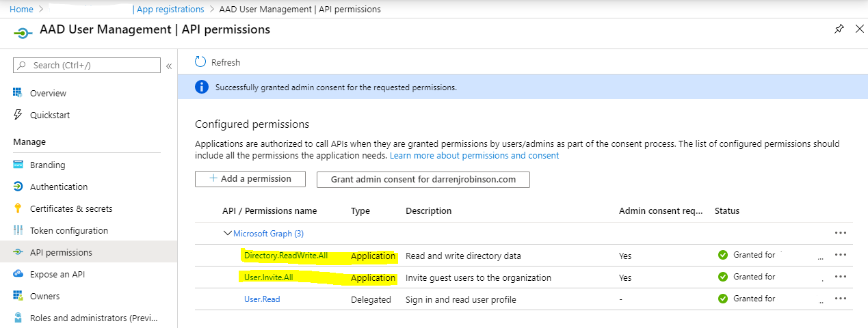Close the API permissions blade
868x328 pixels.
point(860,29)
